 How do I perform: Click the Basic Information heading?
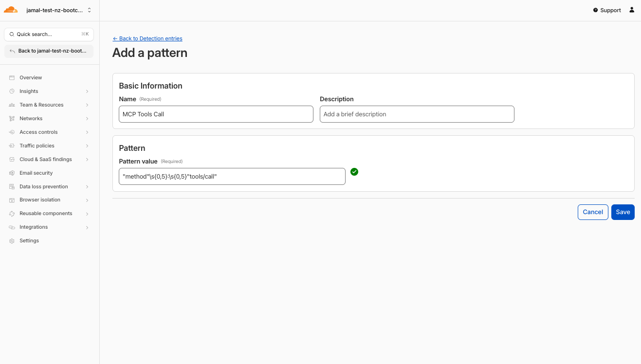pyautogui.click(x=151, y=86)
